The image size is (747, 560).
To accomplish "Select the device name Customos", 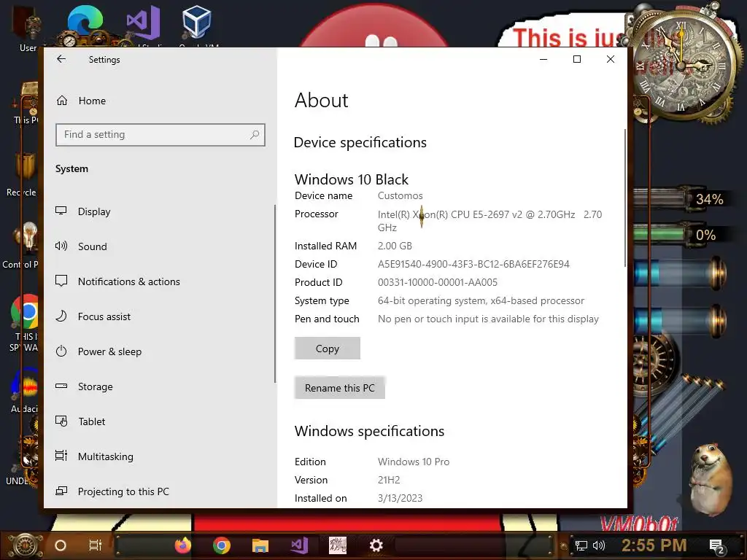I will [x=400, y=195].
